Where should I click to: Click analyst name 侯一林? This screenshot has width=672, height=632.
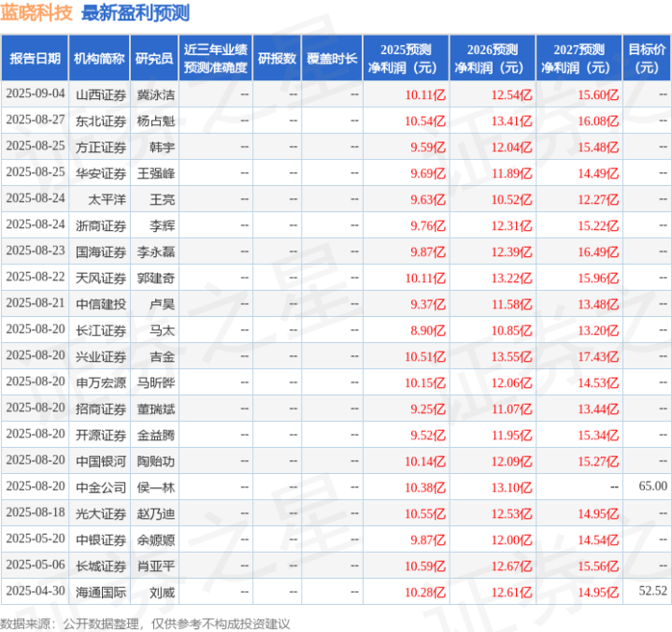(155, 487)
